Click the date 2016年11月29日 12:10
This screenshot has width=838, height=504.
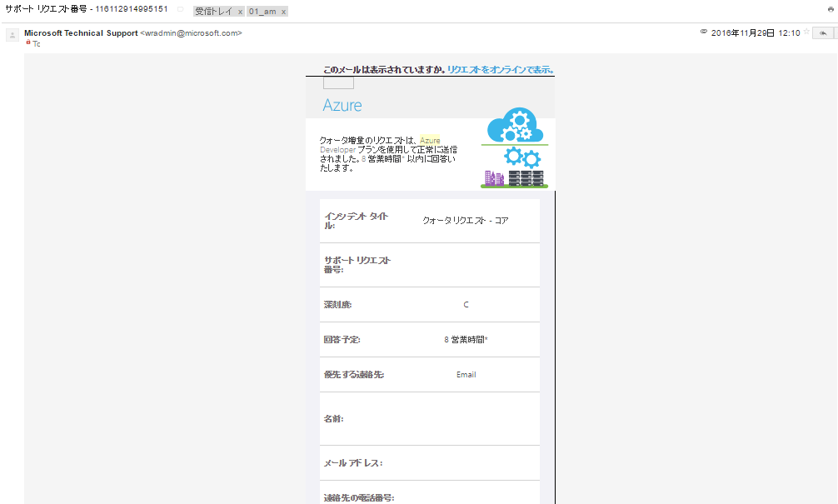coord(756,33)
